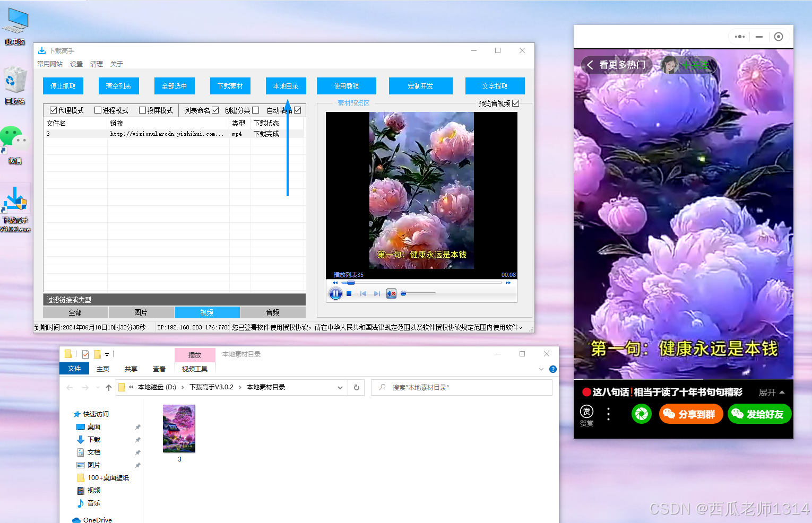Click the 下载素材 button
812x523 pixels.
pyautogui.click(x=230, y=86)
